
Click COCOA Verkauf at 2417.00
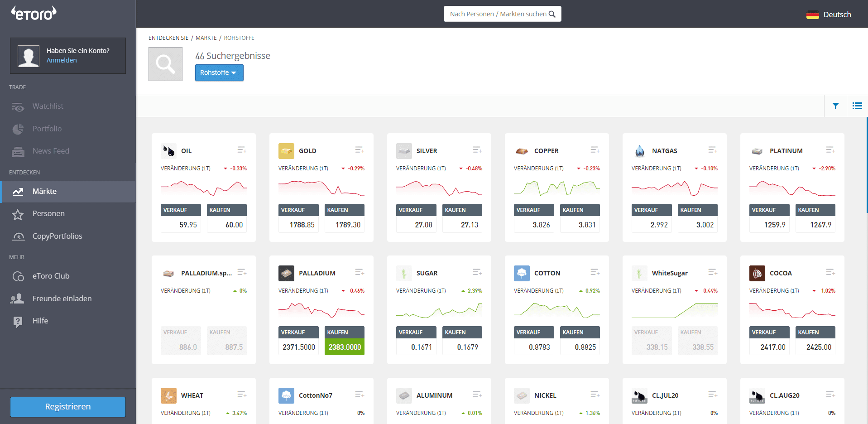[x=769, y=341]
